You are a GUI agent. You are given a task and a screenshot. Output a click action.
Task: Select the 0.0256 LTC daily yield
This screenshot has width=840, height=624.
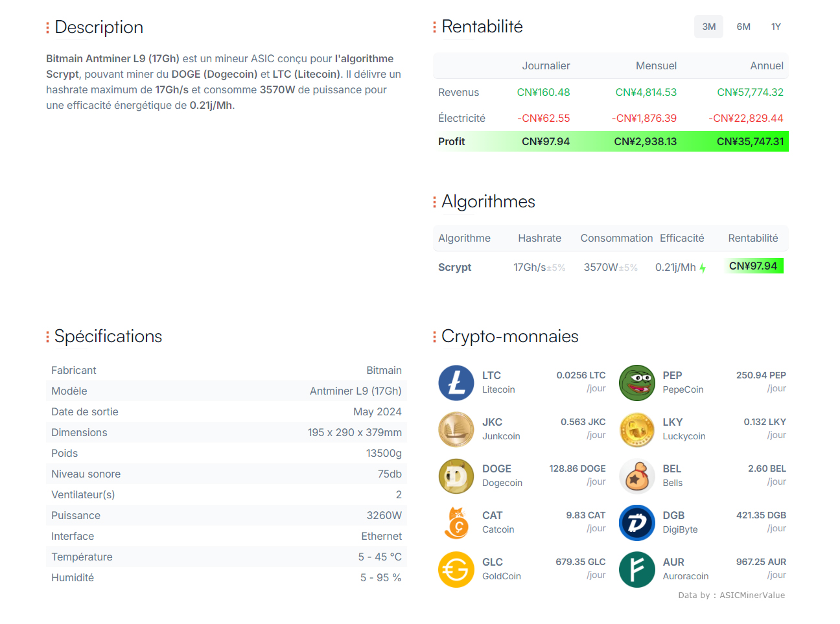click(581, 375)
